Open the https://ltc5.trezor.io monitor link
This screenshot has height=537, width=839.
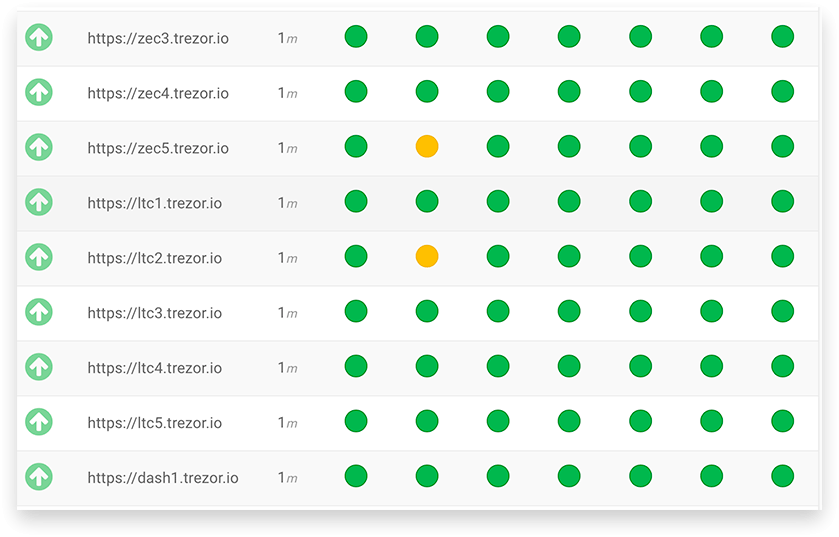click(x=155, y=423)
